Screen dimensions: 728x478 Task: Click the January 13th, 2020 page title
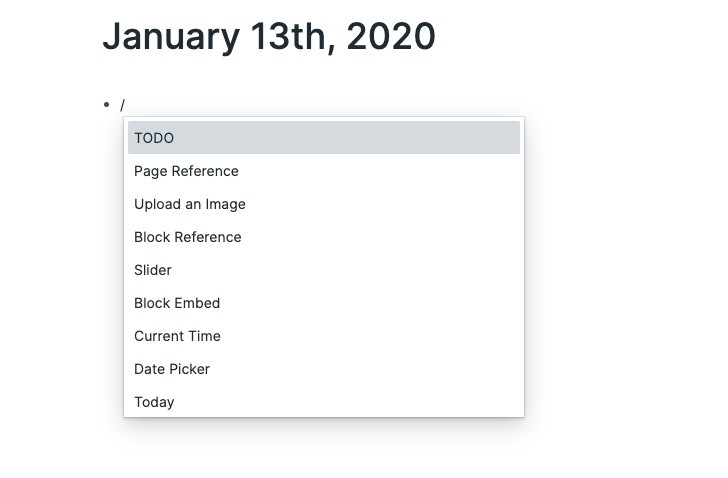pos(268,37)
